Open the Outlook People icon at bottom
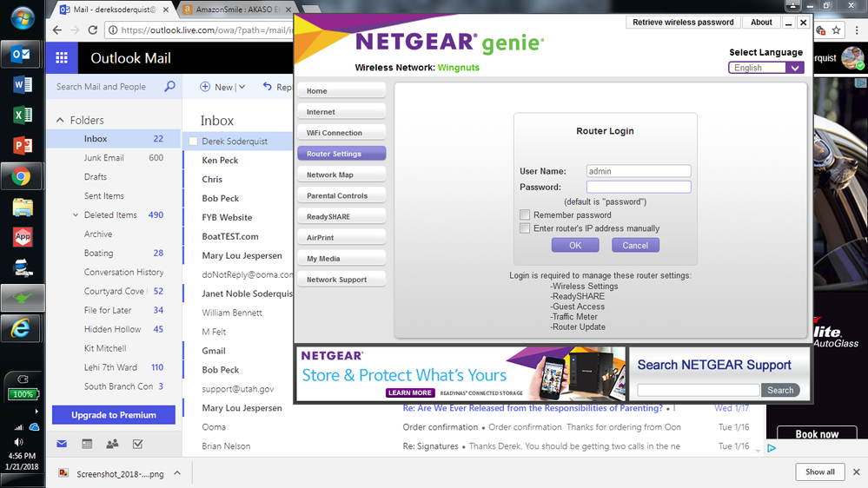 [x=112, y=444]
